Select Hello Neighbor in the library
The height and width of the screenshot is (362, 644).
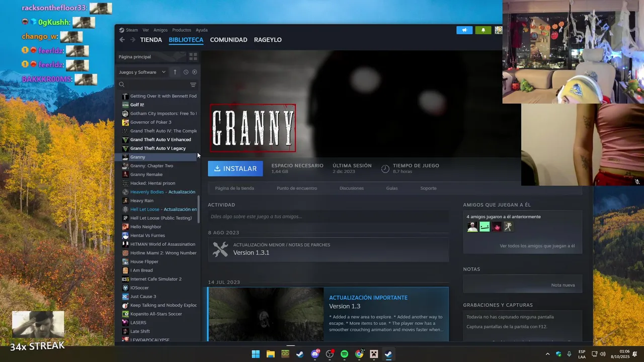tap(159, 227)
